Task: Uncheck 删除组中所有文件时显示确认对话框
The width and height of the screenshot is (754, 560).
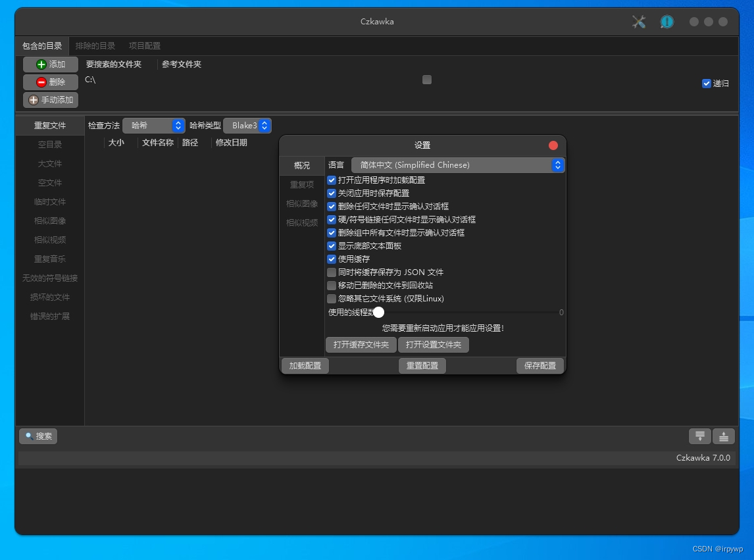Action: pyautogui.click(x=332, y=233)
